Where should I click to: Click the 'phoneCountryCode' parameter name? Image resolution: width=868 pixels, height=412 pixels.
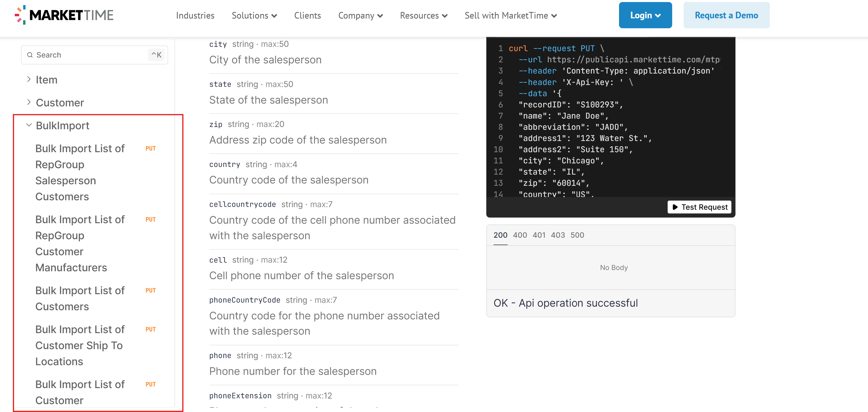coord(245,300)
